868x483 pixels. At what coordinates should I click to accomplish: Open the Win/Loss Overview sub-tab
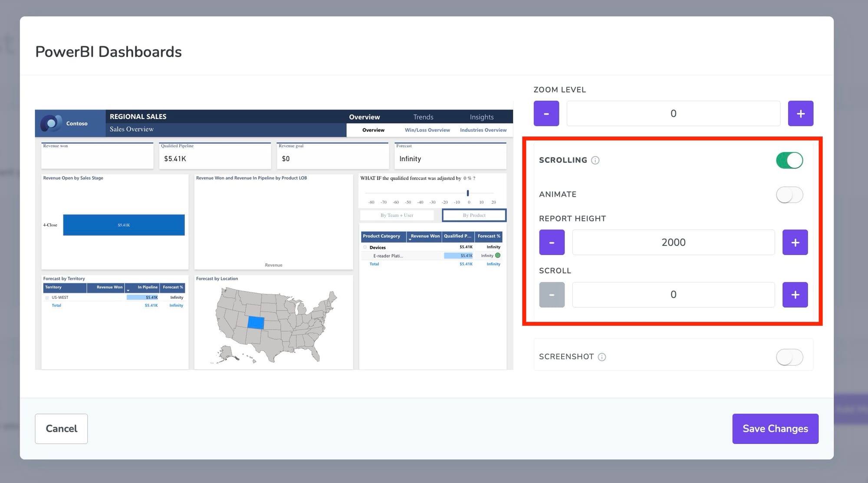427,130
